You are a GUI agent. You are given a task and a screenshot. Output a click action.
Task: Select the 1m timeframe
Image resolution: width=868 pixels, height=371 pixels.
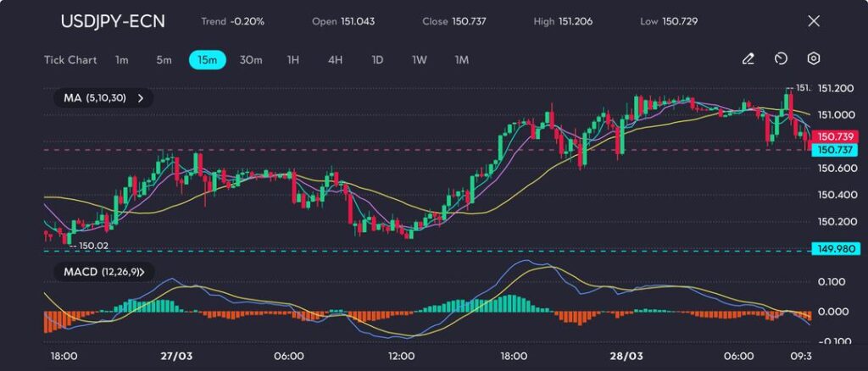[122, 60]
